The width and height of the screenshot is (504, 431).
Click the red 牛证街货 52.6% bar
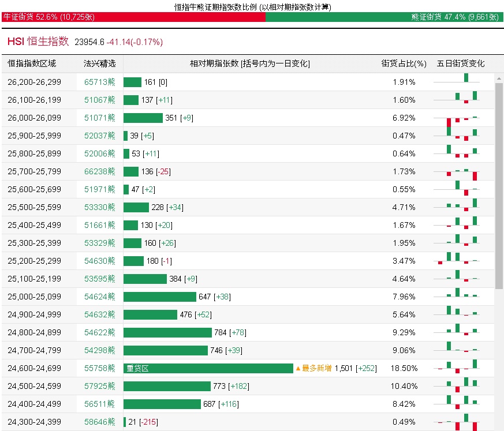point(133,17)
